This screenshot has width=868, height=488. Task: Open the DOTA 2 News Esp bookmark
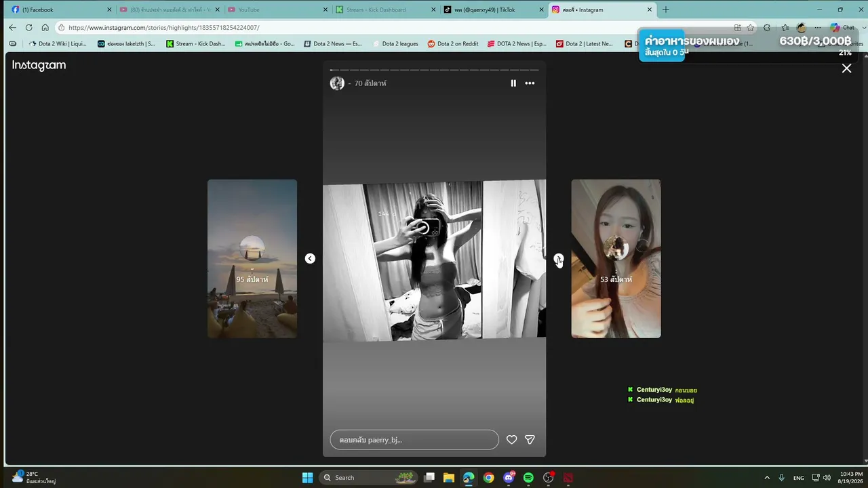(x=516, y=44)
